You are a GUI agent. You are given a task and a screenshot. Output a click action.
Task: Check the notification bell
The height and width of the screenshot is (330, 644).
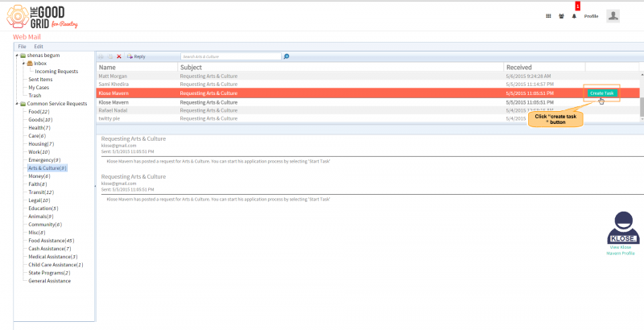[574, 16]
